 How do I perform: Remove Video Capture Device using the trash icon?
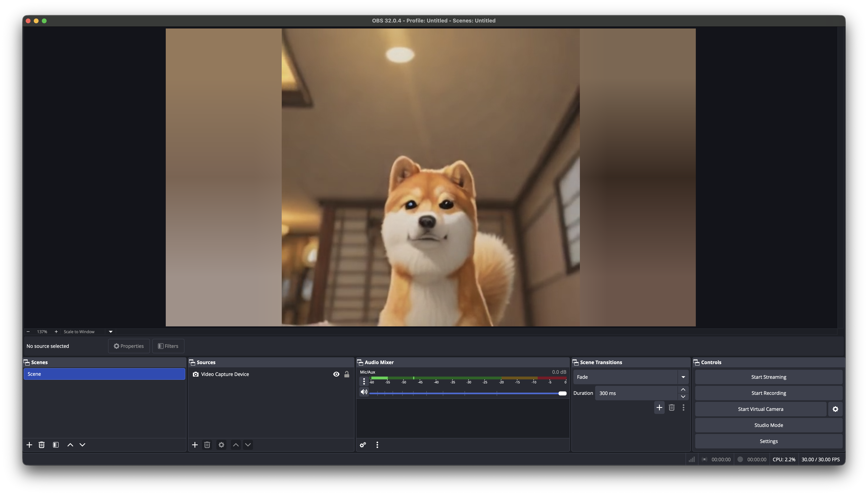click(x=208, y=444)
